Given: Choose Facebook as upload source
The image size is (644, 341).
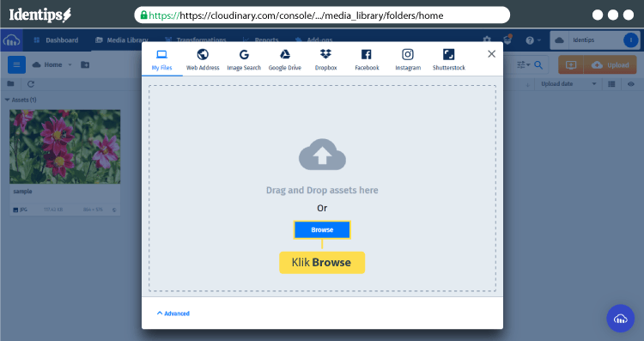Looking at the screenshot, I should tap(367, 59).
